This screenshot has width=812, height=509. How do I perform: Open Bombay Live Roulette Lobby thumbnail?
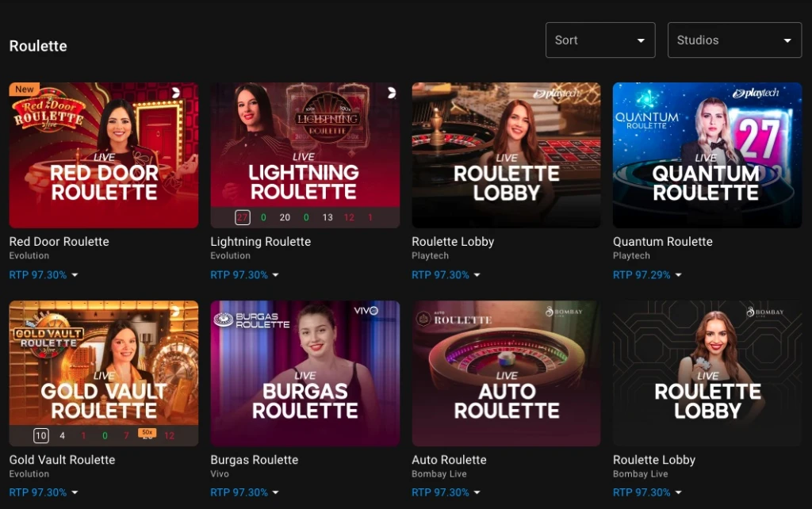707,373
